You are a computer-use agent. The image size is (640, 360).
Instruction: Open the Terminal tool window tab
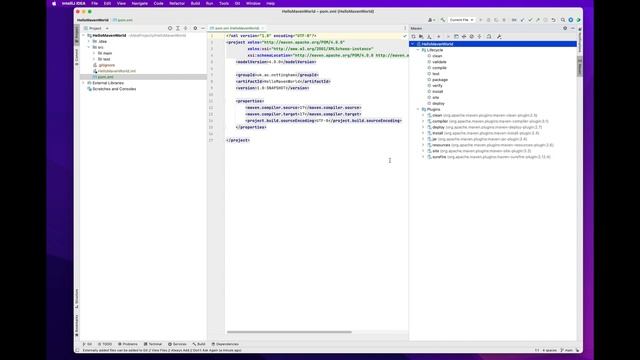153,344
